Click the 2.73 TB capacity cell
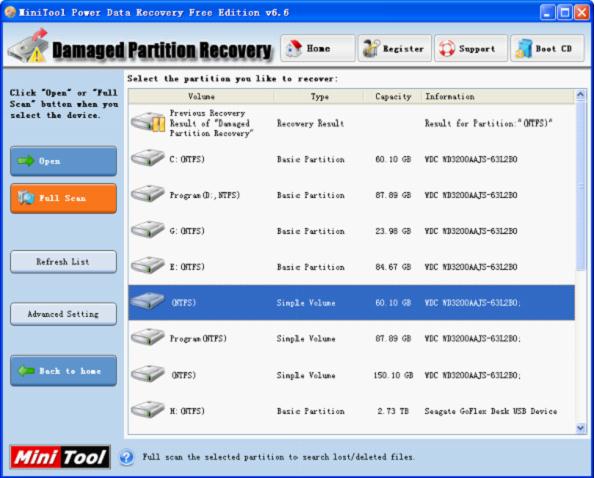The width and height of the screenshot is (595, 478). click(393, 411)
